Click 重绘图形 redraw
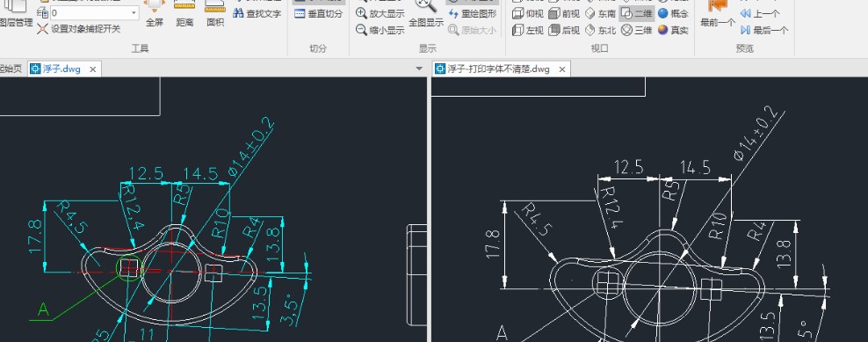The height and width of the screenshot is (342, 868). (x=472, y=14)
